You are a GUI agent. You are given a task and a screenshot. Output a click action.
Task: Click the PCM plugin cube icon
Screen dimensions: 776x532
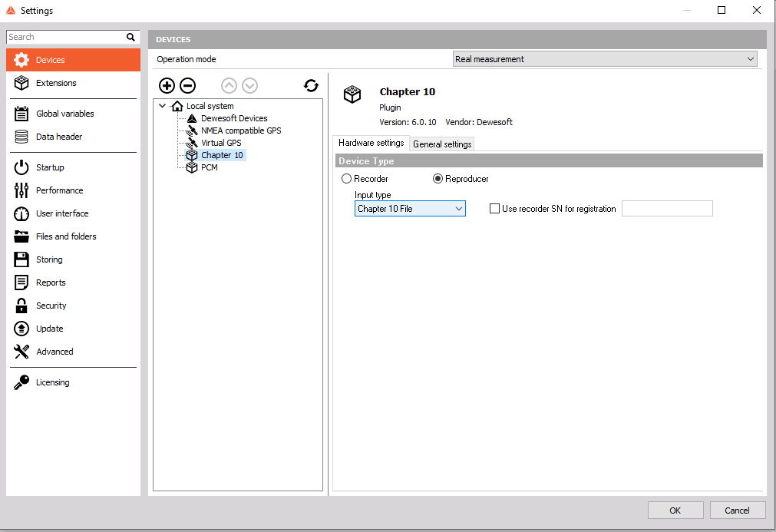[x=192, y=167]
